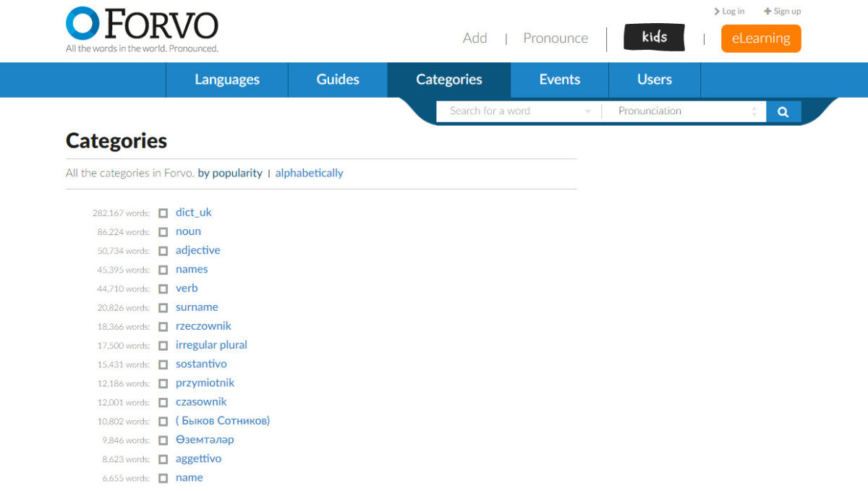868x491 pixels.
Task: Open the rzeczownik category
Action: (203, 326)
